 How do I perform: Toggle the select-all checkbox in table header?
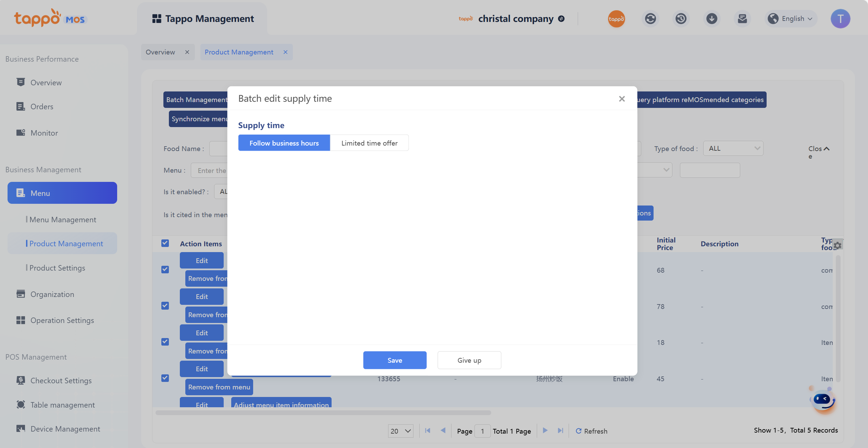(165, 243)
